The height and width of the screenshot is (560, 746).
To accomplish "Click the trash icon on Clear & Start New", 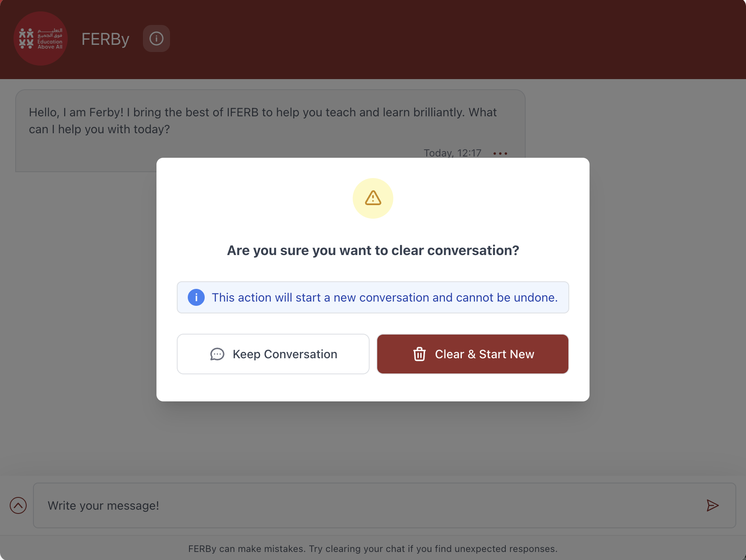I will tap(420, 354).
